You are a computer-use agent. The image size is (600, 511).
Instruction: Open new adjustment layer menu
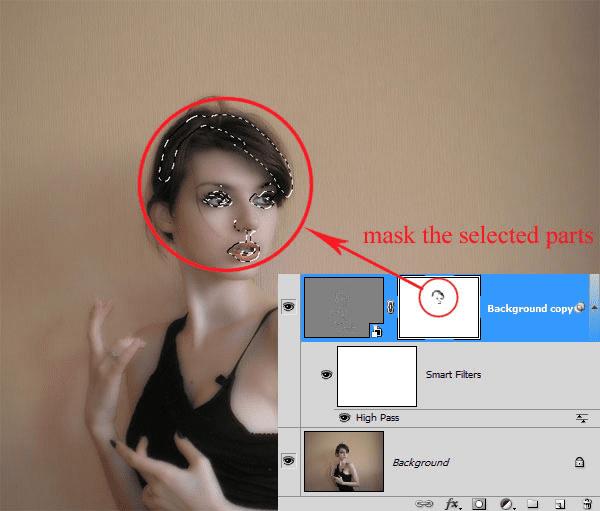(507, 504)
